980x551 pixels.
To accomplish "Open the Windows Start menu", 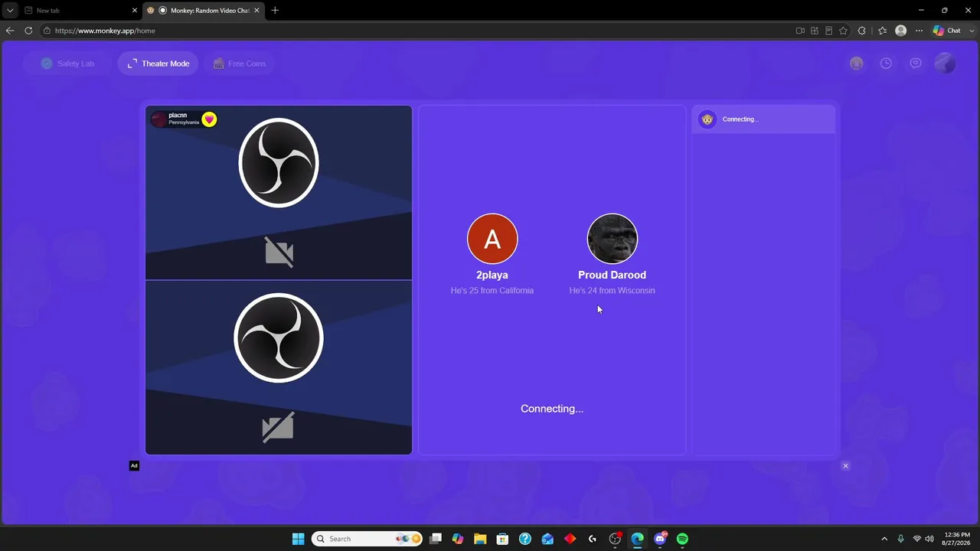I will (x=298, y=539).
